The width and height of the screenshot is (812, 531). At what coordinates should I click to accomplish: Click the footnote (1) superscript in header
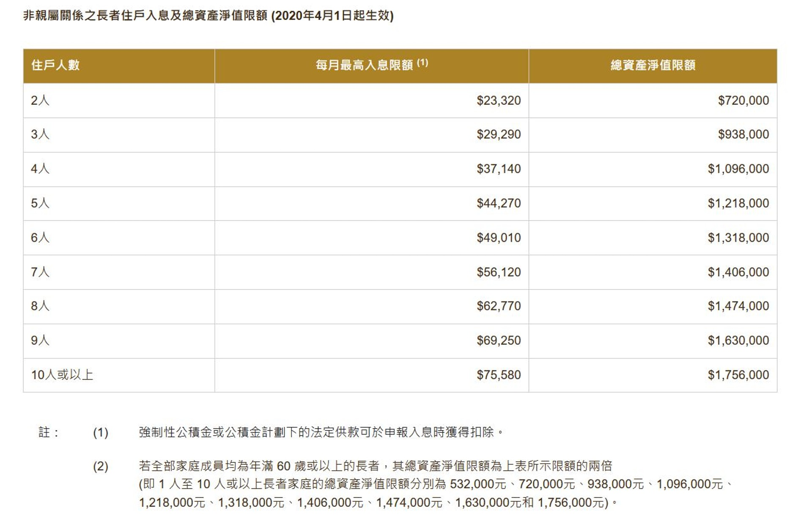point(422,63)
